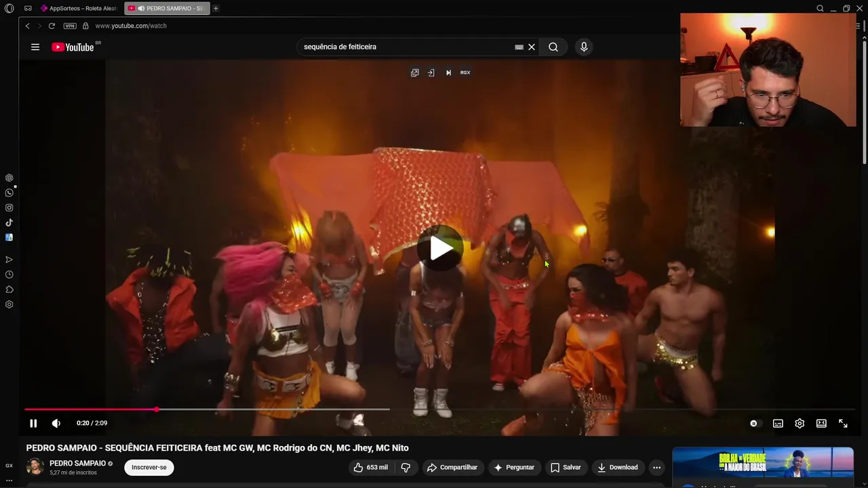Click the detach-to-side video overlay icon
The width and height of the screenshot is (868, 488).
[x=431, y=73]
